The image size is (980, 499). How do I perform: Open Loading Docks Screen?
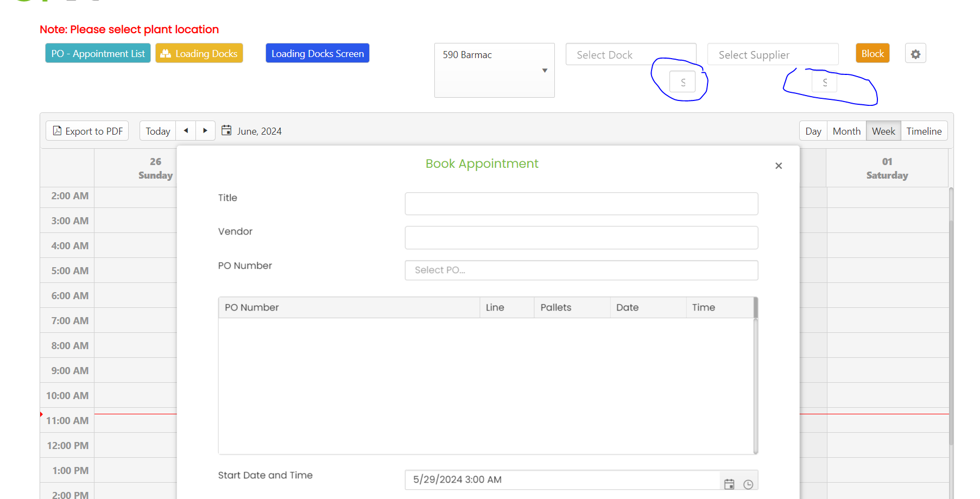(318, 53)
